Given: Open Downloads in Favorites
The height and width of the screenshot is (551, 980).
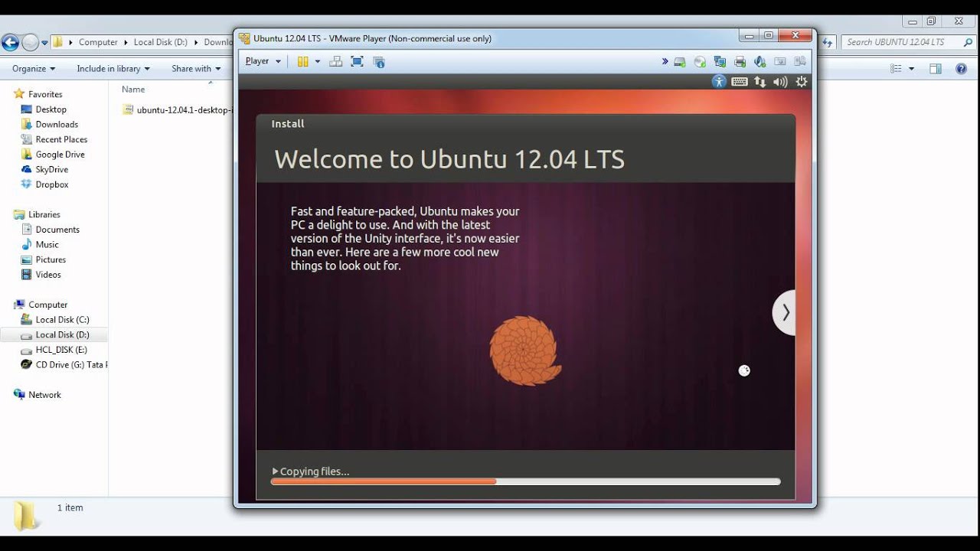Looking at the screenshot, I should coord(57,124).
